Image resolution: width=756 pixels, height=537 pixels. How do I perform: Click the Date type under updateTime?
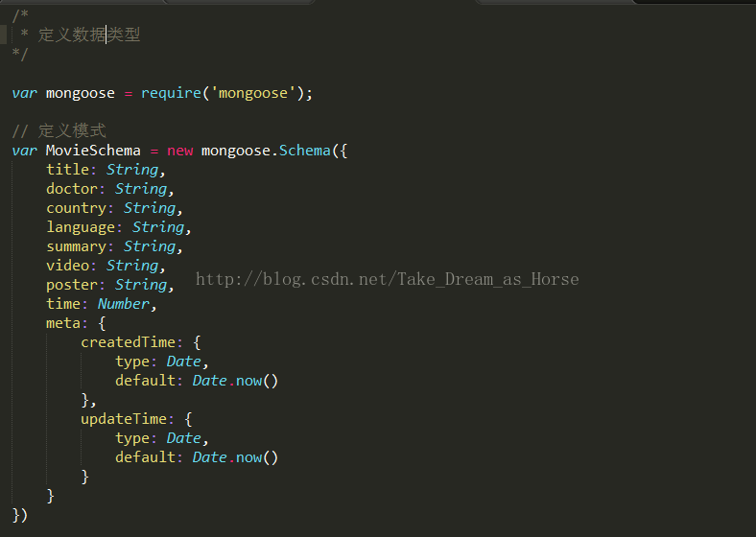tap(183, 438)
